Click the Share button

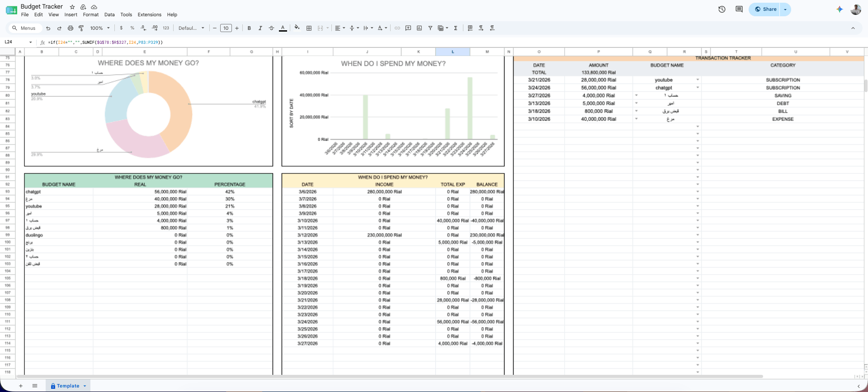pos(765,9)
